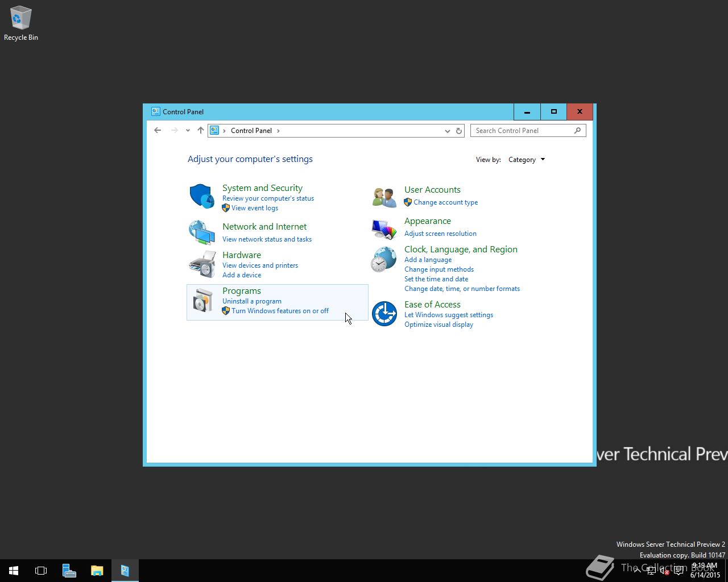Open File Explorer from the taskbar
The width and height of the screenshot is (728, 582).
click(97, 571)
